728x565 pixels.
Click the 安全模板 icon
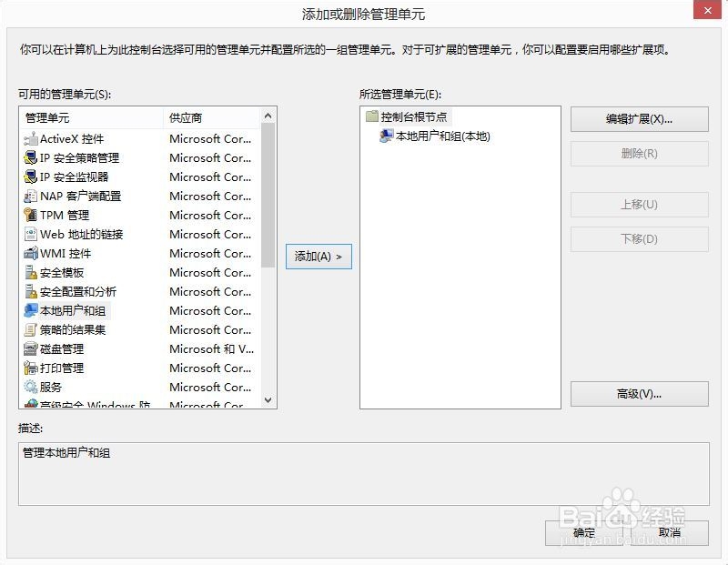(31, 273)
